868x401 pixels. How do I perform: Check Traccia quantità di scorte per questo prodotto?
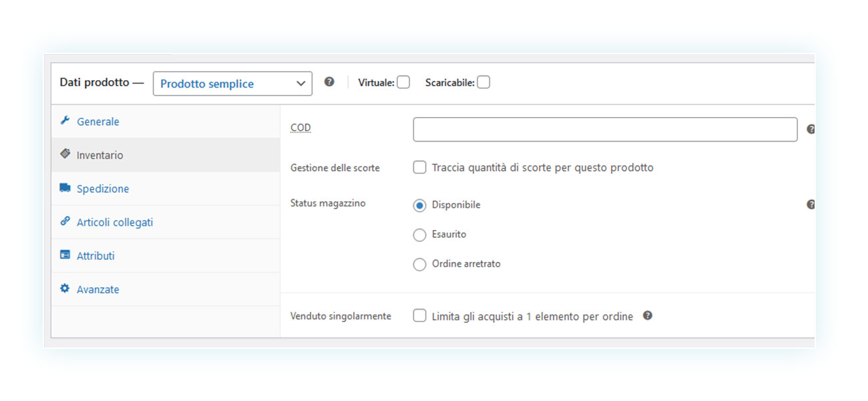click(x=419, y=167)
